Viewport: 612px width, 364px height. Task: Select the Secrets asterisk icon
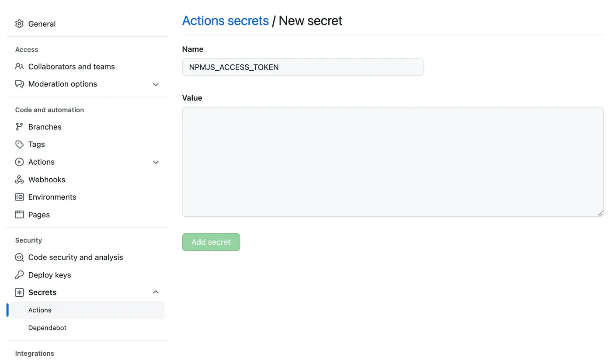pyautogui.click(x=19, y=292)
